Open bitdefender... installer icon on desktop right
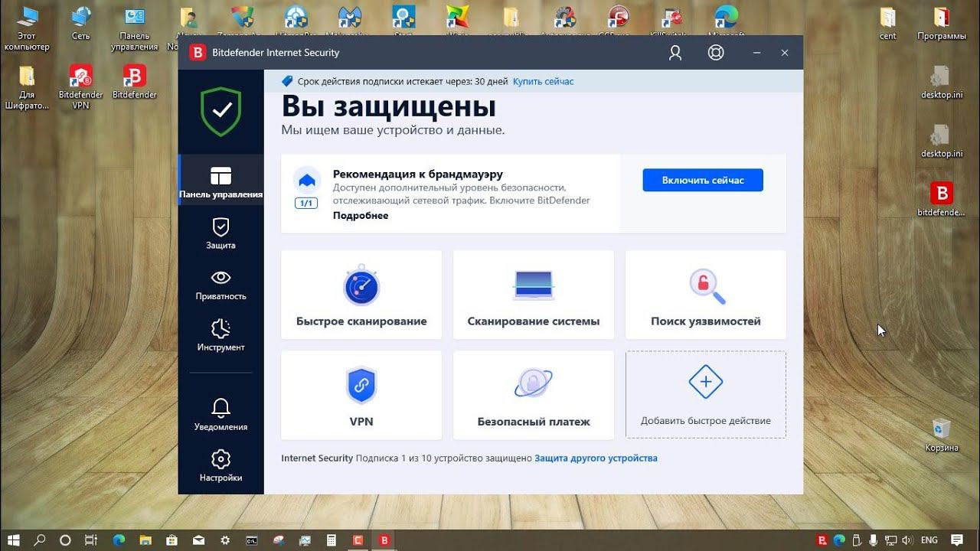This screenshot has height=551, width=980. (x=942, y=199)
